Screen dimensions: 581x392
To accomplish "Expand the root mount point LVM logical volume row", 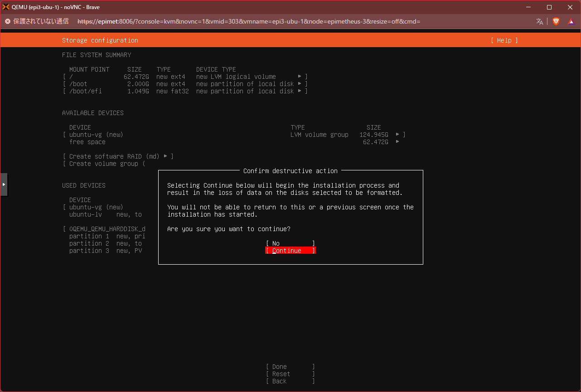I will tap(185, 77).
